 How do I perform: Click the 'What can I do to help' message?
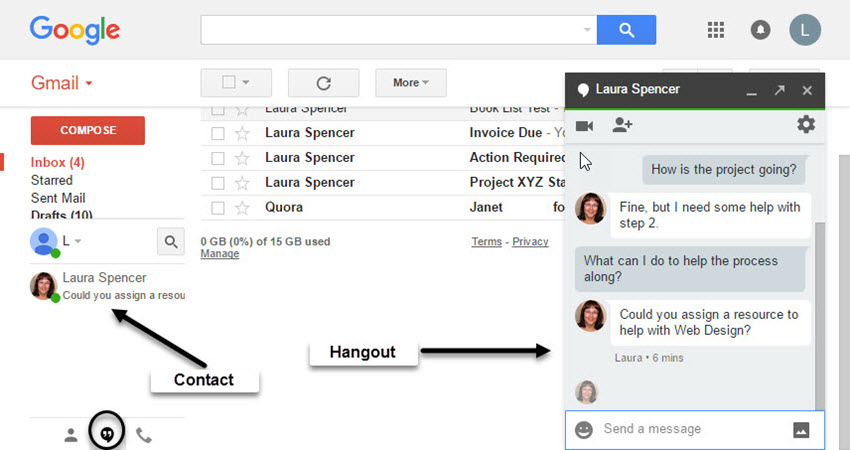(690, 269)
